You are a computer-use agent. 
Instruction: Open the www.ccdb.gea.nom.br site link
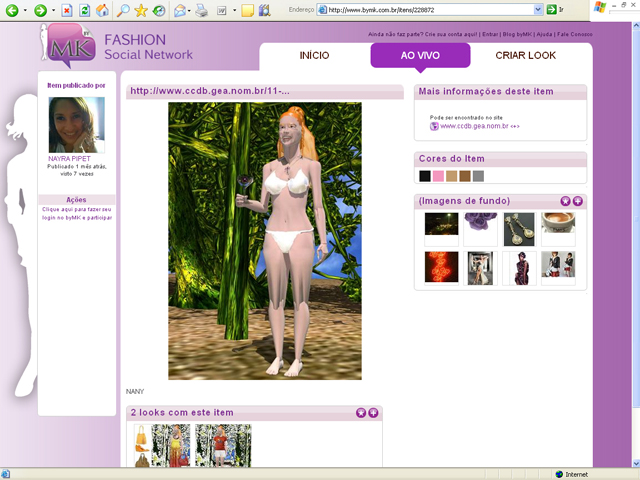480,126
